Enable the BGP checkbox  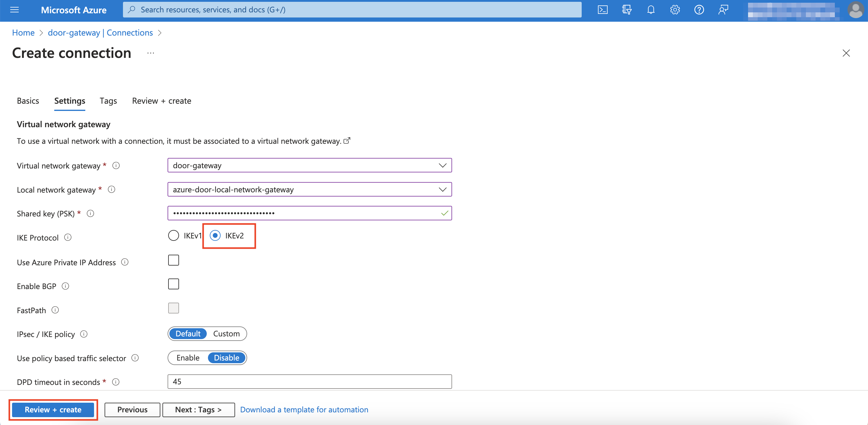[174, 284]
